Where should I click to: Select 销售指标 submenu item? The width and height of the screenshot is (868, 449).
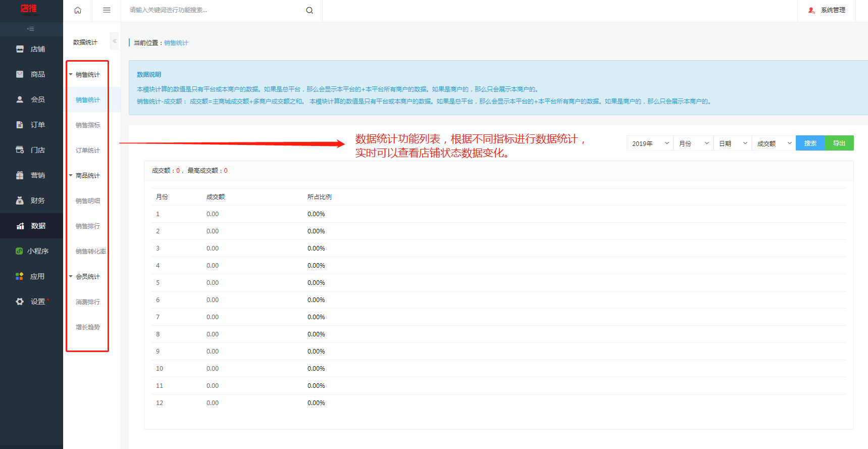click(x=88, y=125)
